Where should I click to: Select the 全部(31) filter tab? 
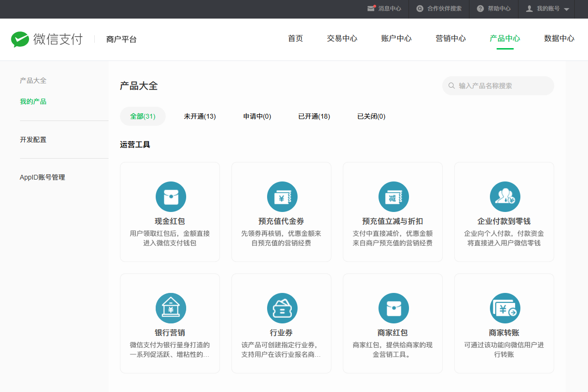point(143,116)
